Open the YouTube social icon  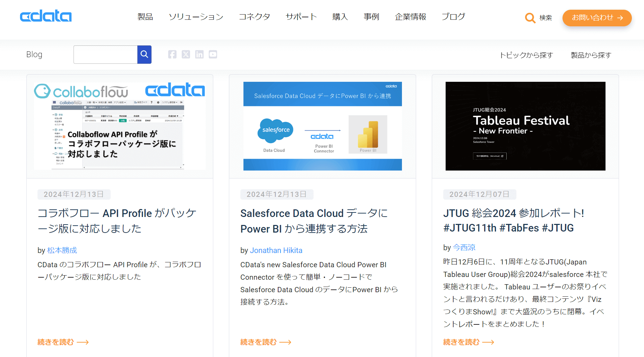(x=213, y=54)
